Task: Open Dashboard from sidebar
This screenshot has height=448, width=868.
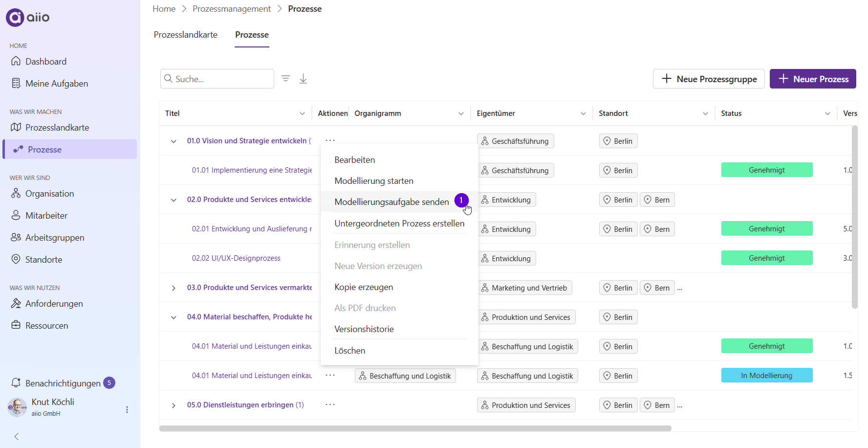Action: [46, 62]
